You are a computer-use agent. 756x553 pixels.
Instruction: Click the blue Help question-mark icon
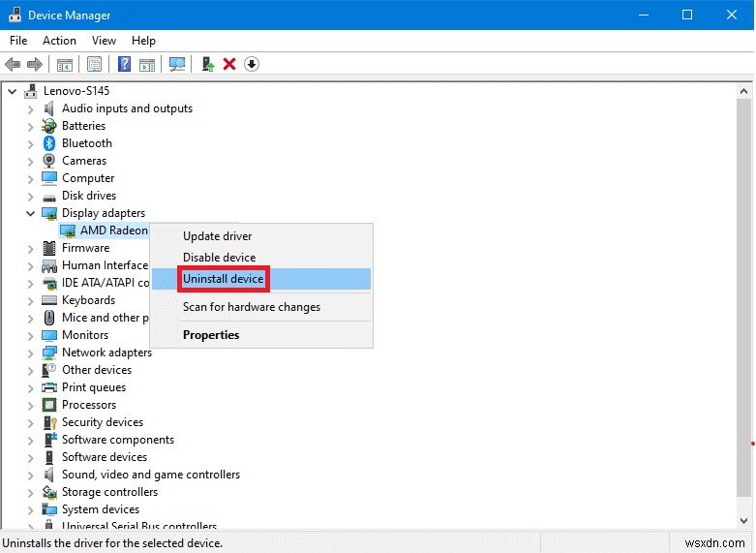click(x=125, y=64)
